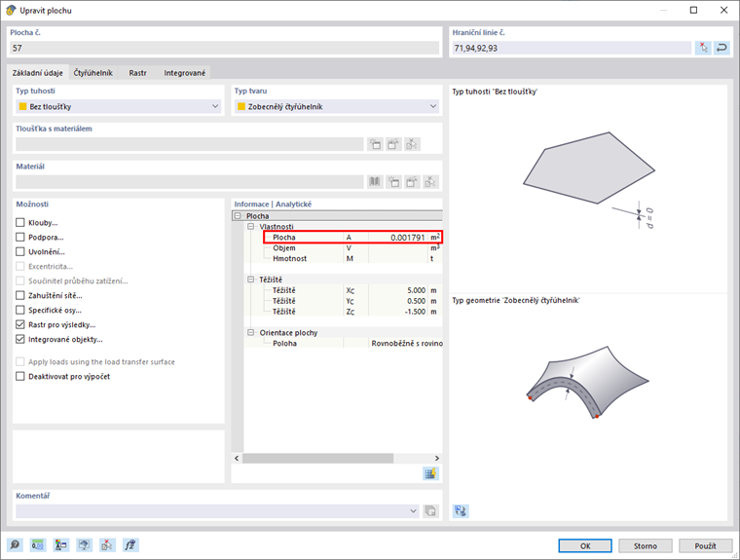This screenshot has height=560, width=740.
Task: Click the Komentář input field
Action: (x=217, y=511)
